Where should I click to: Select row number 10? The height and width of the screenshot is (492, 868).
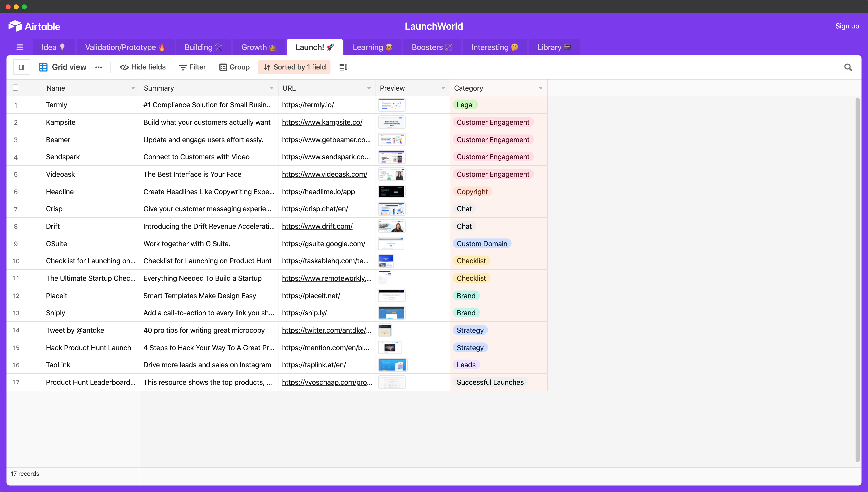(x=16, y=261)
